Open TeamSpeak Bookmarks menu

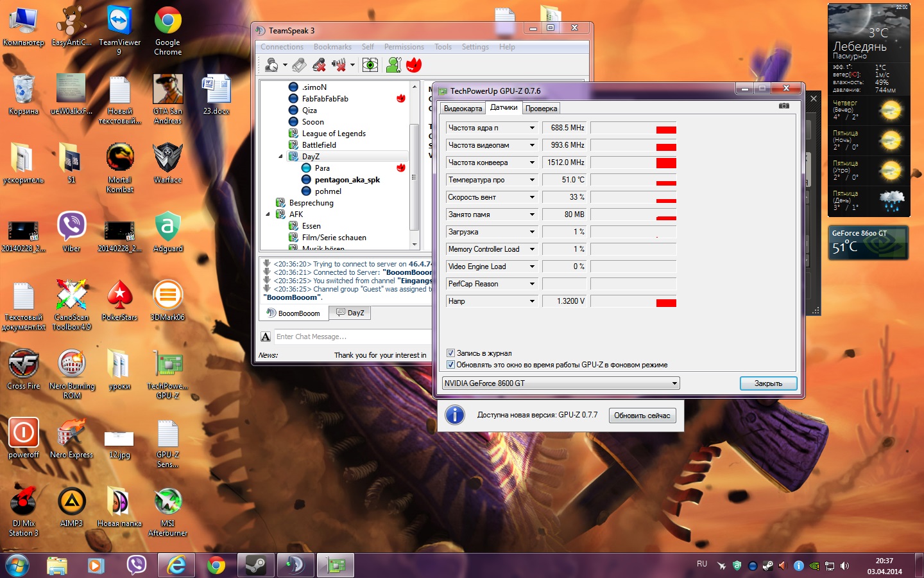click(x=332, y=47)
